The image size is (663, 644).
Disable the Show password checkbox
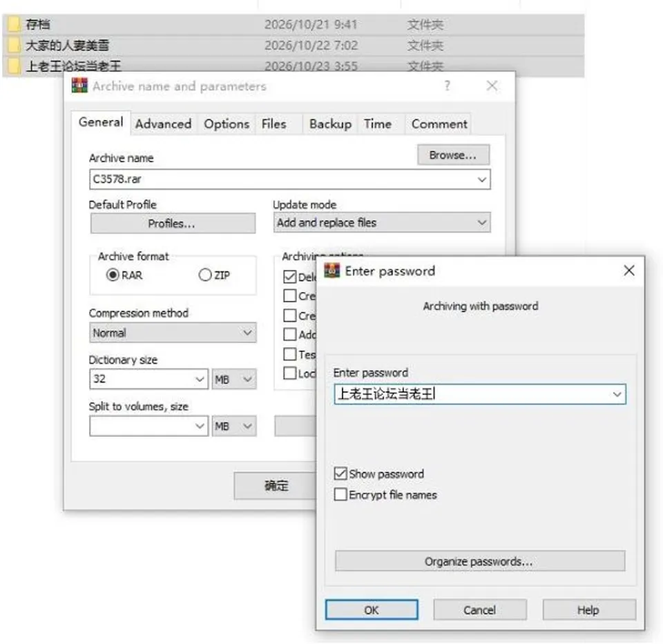[x=340, y=474]
